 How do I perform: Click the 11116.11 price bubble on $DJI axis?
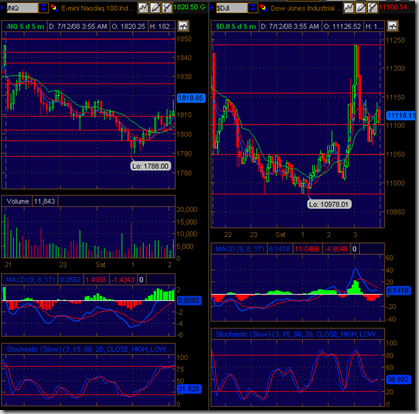[400, 116]
